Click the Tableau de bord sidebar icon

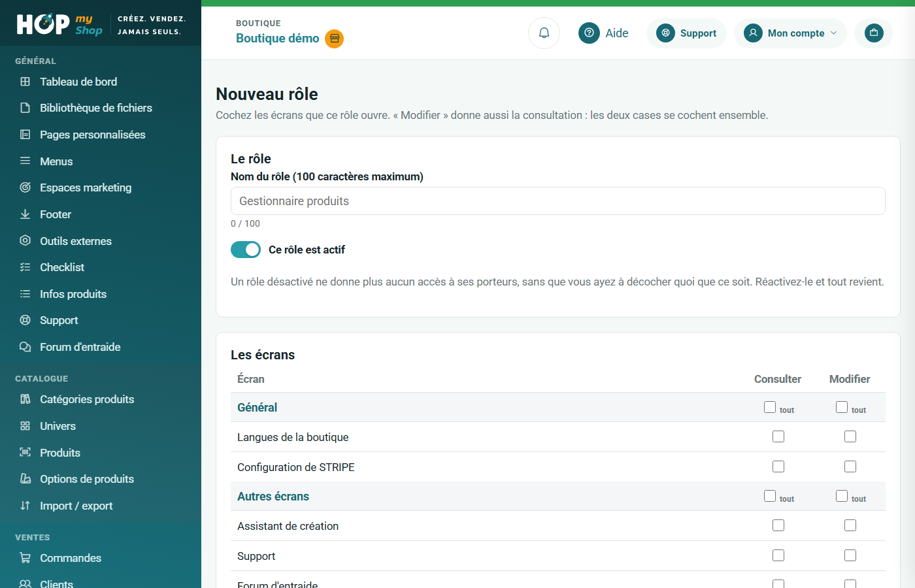(25, 82)
